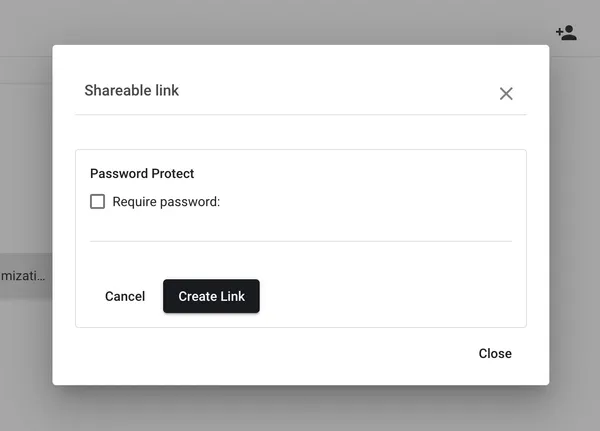This screenshot has height=431, width=600.
Task: Enable the Require password checkbox
Action: pyautogui.click(x=98, y=201)
